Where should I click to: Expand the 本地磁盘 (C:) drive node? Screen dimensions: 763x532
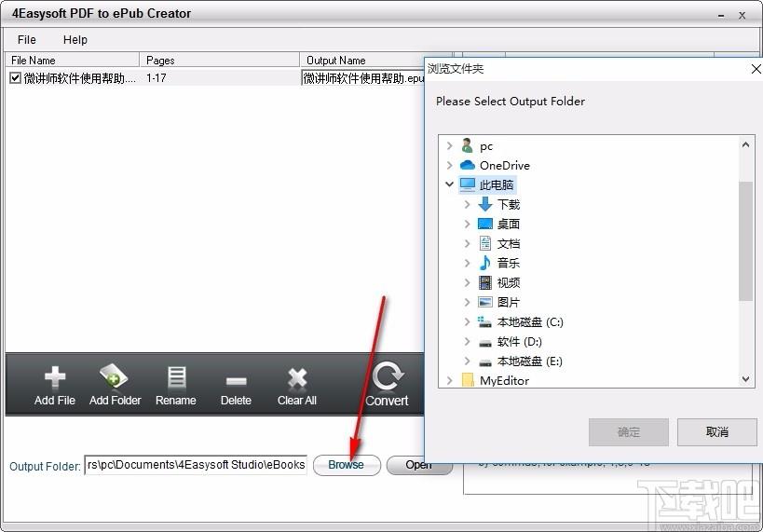468,322
